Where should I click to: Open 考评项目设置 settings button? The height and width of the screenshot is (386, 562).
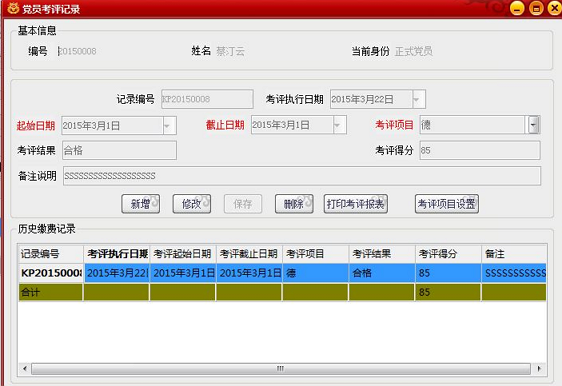pyautogui.click(x=447, y=204)
